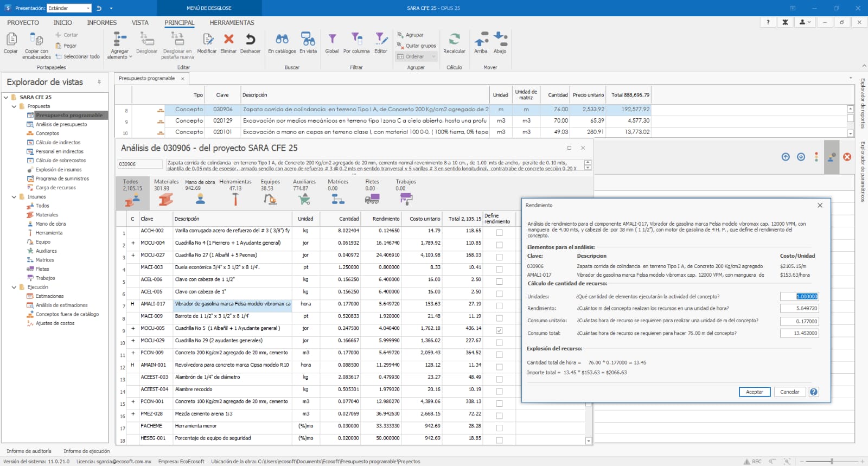868x466 pixels.
Task: Click the Quitar grupos button
Action: [x=416, y=46]
